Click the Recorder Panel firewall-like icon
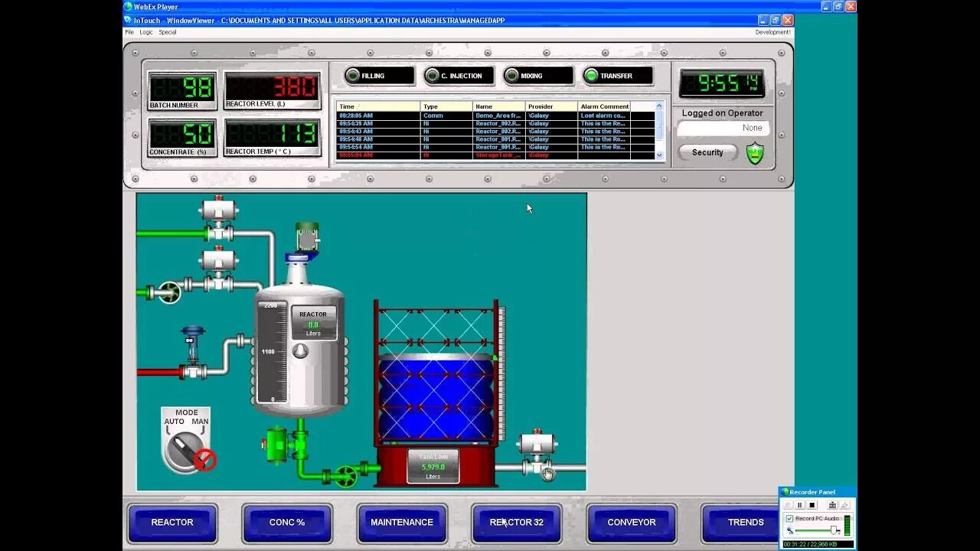This screenshot has width=980, height=551. click(x=832, y=505)
